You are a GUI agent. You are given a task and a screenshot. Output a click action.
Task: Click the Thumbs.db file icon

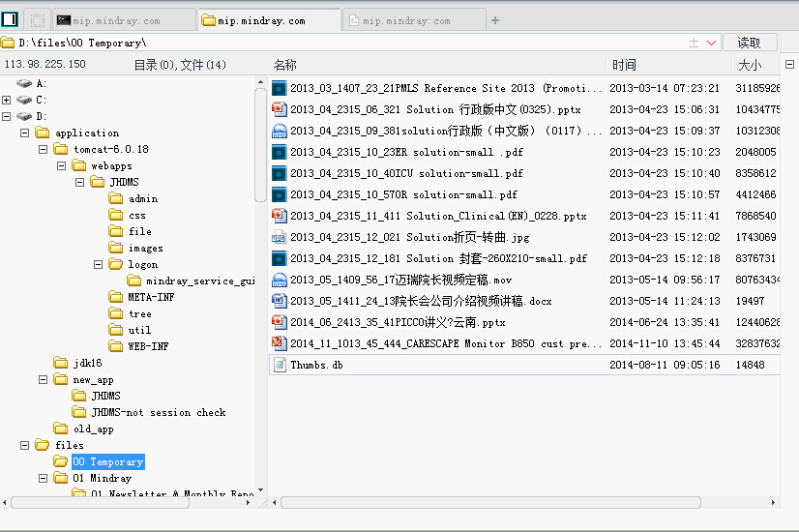[x=280, y=365]
